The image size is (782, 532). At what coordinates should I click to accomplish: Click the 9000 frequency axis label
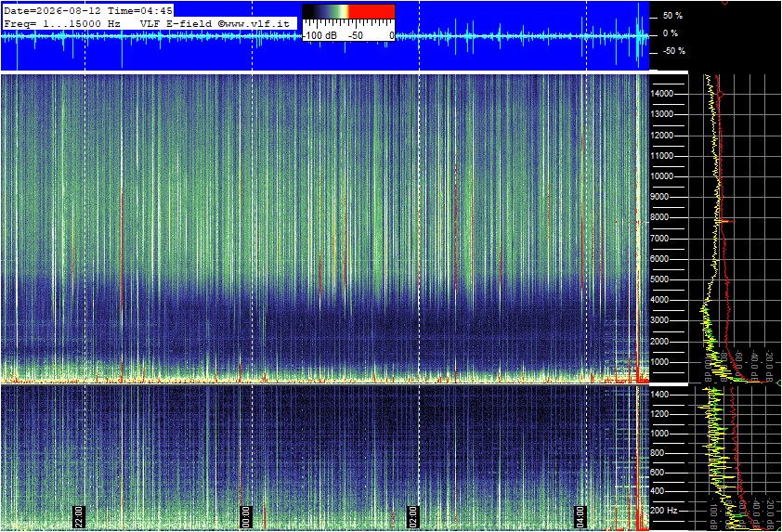660,197
